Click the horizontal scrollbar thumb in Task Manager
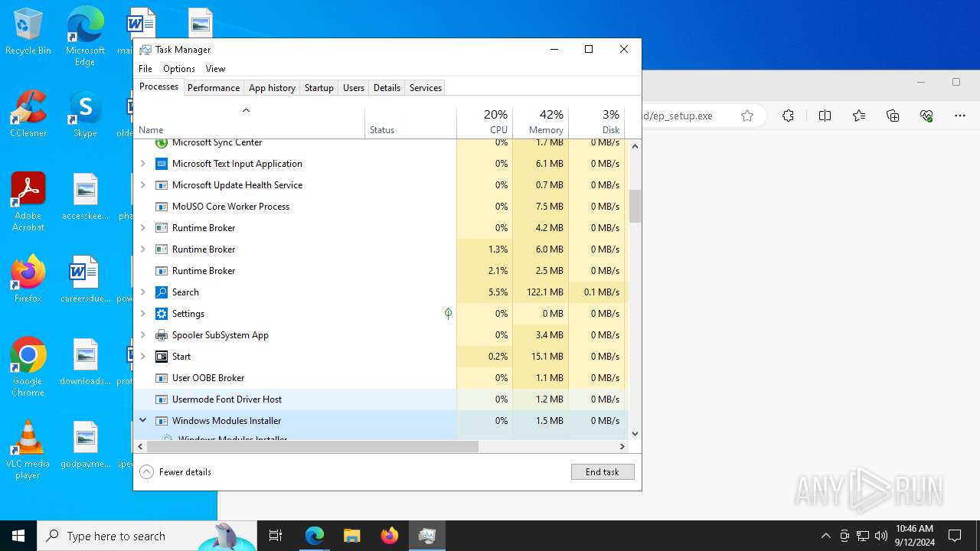The image size is (980, 551). [312, 446]
